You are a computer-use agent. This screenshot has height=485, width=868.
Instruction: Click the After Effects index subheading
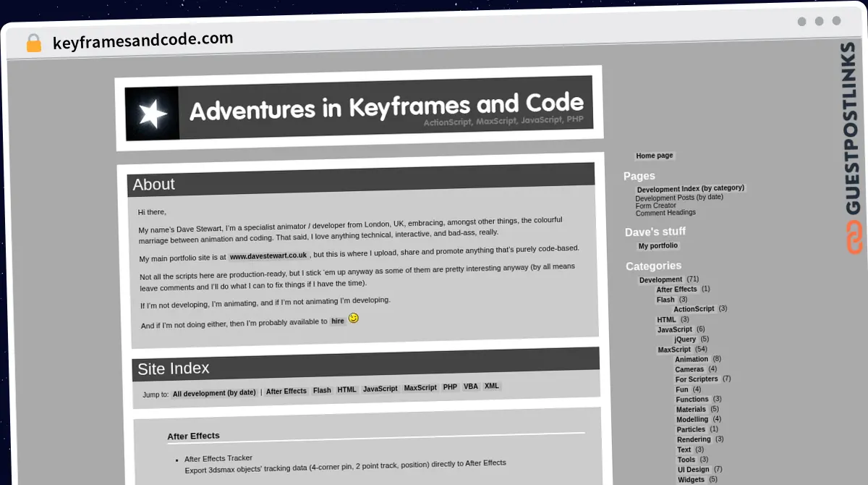(x=193, y=436)
